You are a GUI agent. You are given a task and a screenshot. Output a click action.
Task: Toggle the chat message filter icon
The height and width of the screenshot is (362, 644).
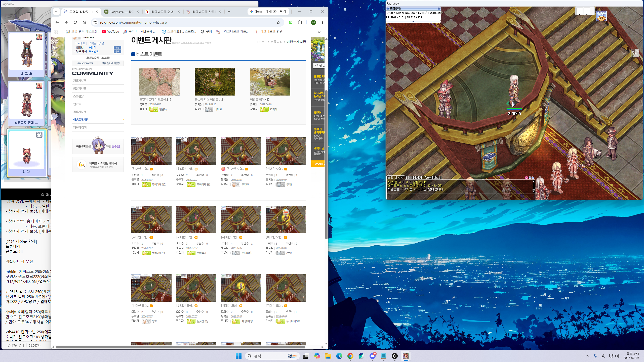(x=527, y=177)
